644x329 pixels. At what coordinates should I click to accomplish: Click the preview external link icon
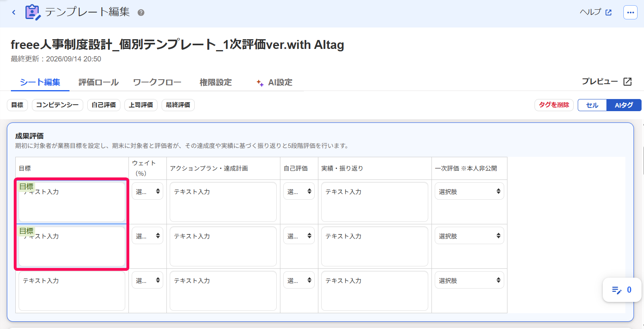pyautogui.click(x=627, y=82)
